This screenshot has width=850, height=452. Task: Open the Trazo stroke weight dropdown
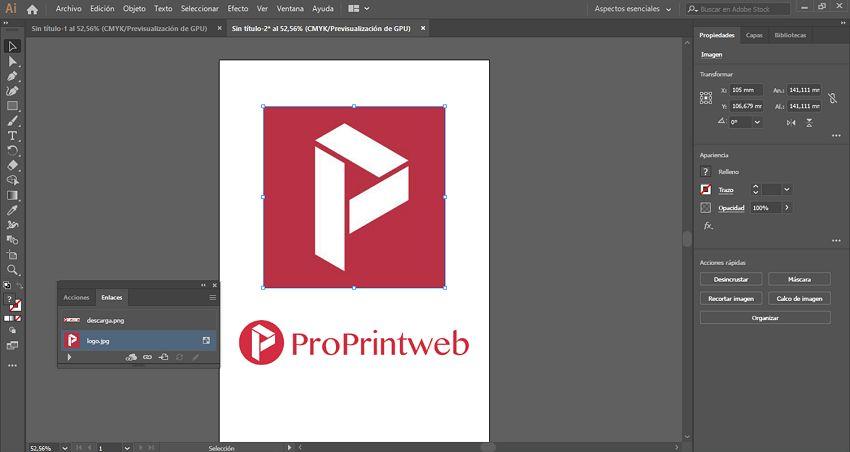click(x=787, y=190)
